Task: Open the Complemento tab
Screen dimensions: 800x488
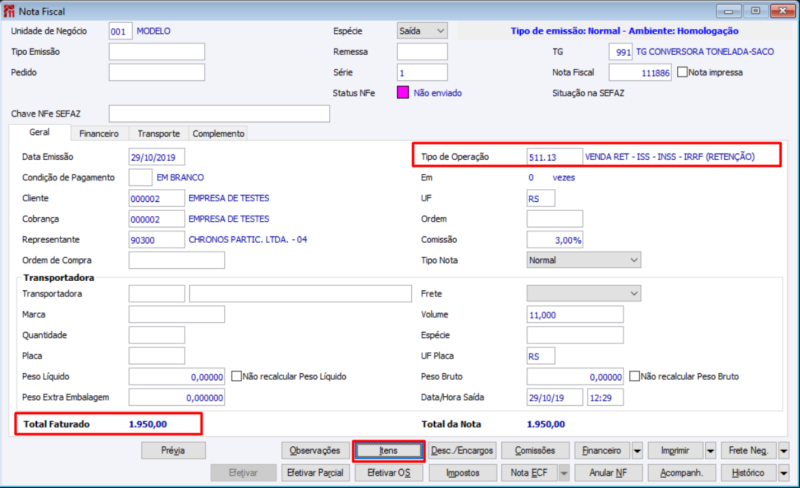Action: click(x=218, y=133)
